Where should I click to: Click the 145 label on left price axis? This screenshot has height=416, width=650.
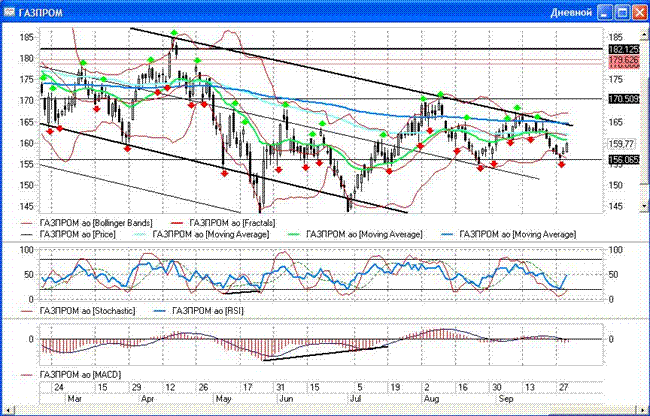(26, 206)
